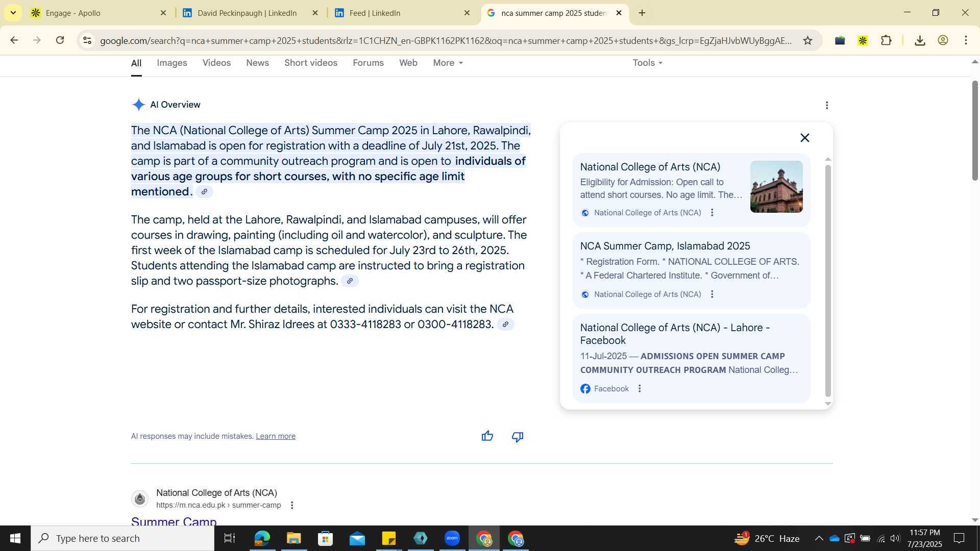Click Windows taskbar search box
The height and width of the screenshot is (551, 980).
122,538
